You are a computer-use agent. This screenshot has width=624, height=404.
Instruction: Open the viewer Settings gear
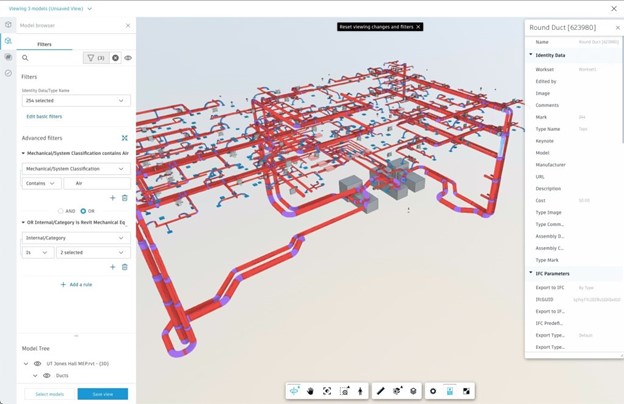coord(433,391)
